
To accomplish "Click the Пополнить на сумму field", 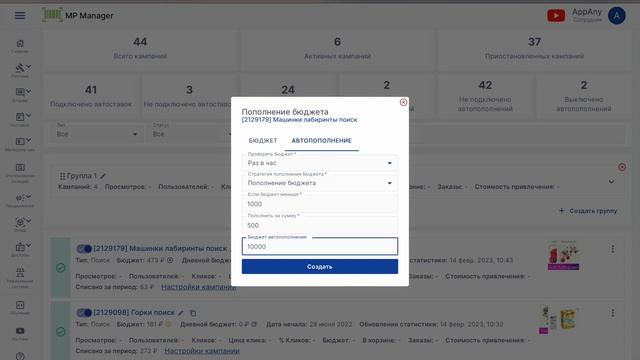I will pos(320,225).
